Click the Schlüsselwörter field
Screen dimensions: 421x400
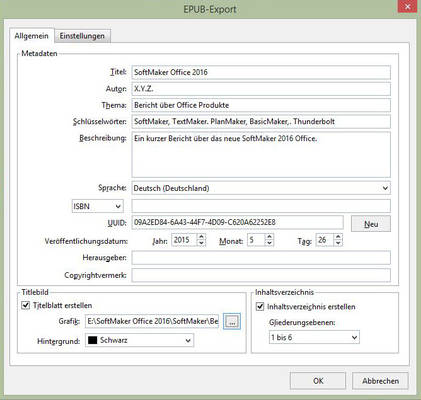pos(261,122)
